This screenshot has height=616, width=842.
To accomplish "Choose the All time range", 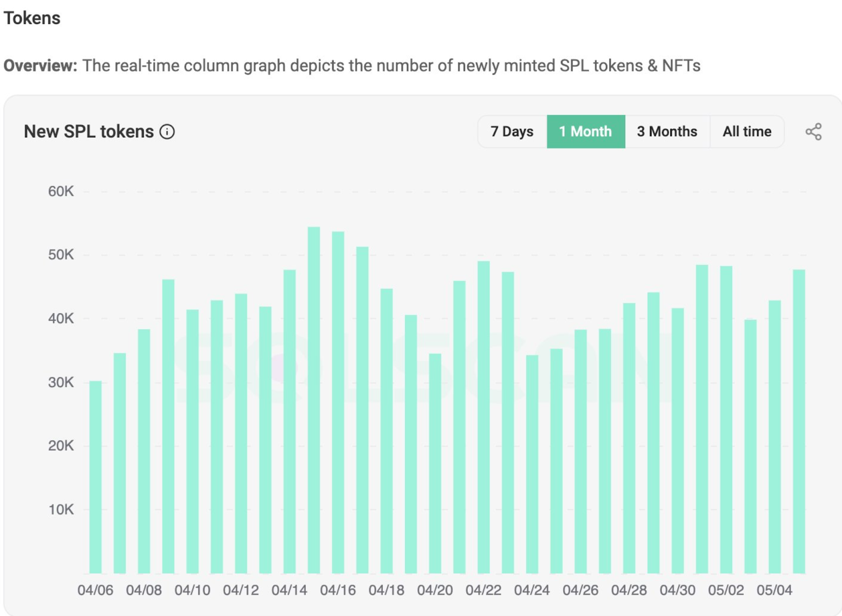I will click(x=747, y=132).
